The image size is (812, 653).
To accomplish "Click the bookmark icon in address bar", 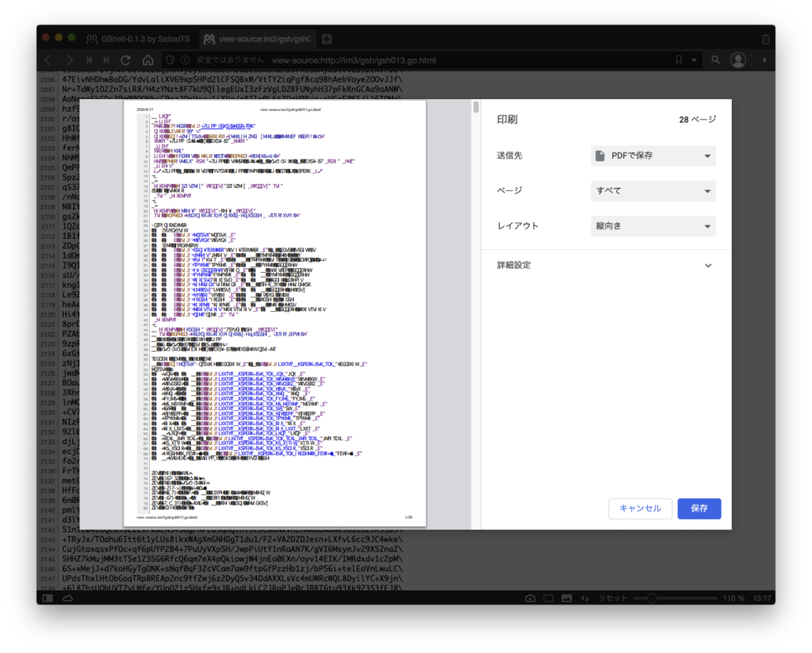I will pyautogui.click(x=679, y=60).
